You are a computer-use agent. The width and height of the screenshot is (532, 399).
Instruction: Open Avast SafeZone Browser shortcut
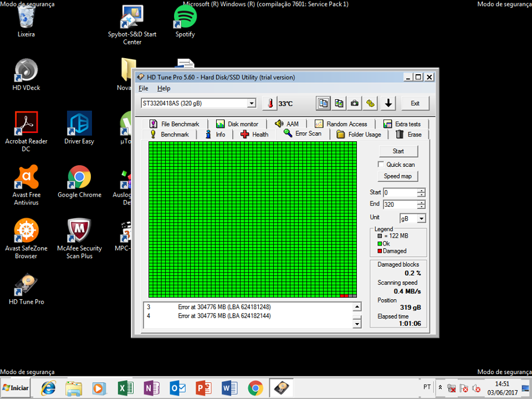coord(26,239)
